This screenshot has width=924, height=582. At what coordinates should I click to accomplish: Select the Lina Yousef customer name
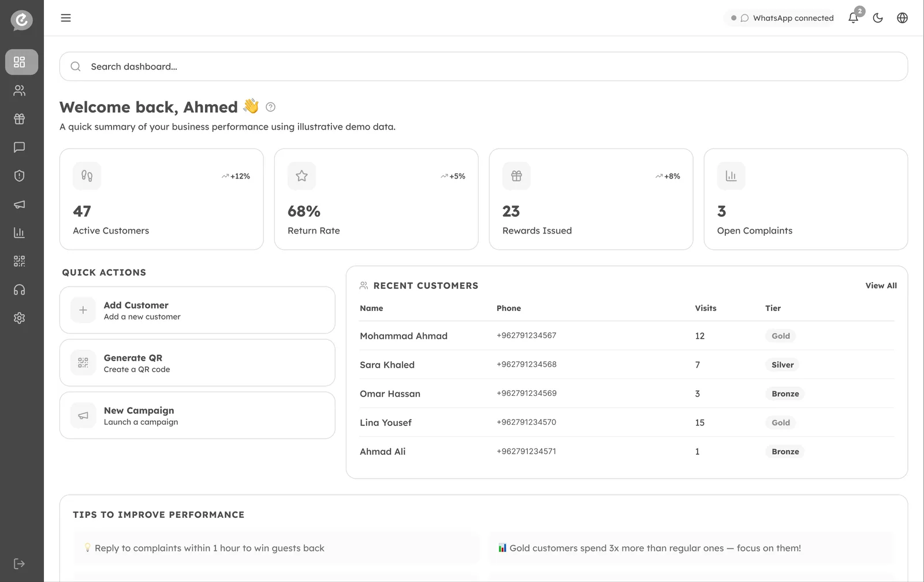(x=386, y=422)
